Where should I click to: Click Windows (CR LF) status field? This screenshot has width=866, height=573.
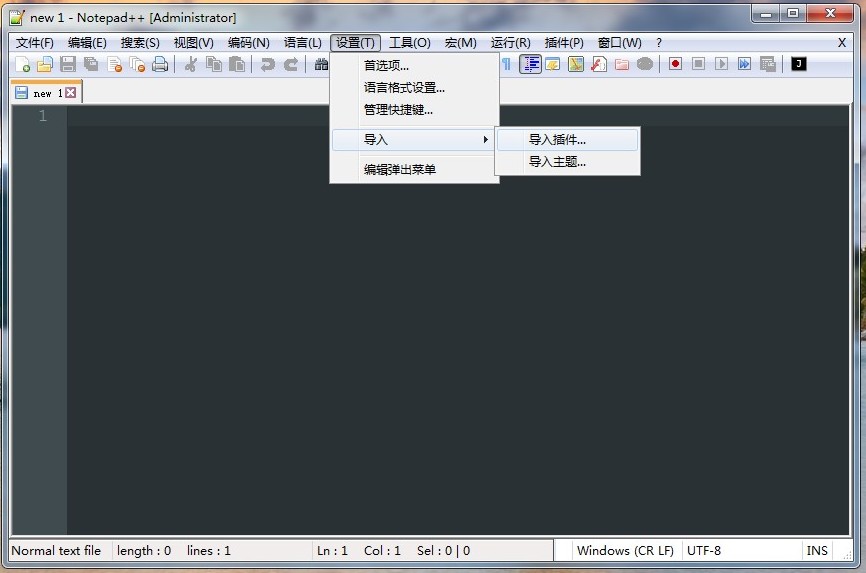point(625,550)
